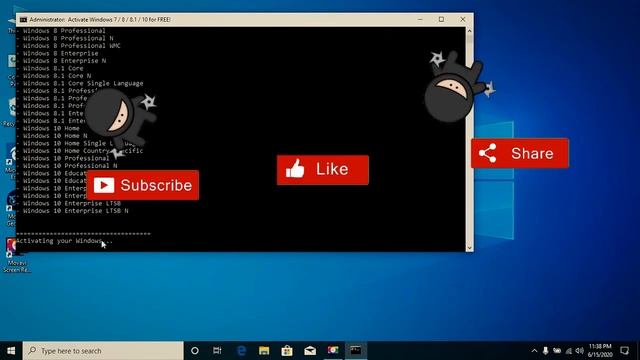Image resolution: width=640 pixels, height=360 pixels.
Task: Click the console scrollbar down arrow
Action: pyautogui.click(x=469, y=247)
